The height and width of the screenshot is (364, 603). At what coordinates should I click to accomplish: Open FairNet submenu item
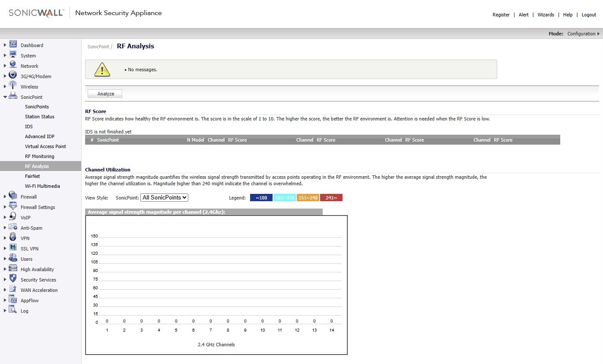click(x=32, y=176)
